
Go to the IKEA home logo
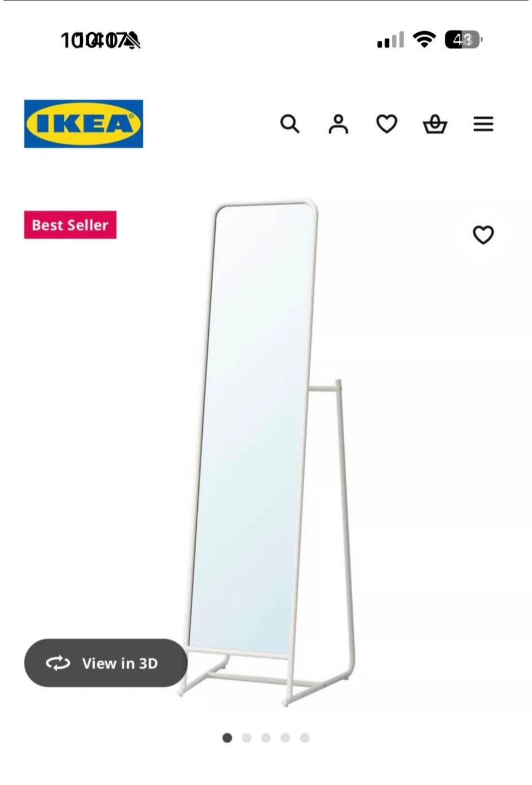point(83,124)
